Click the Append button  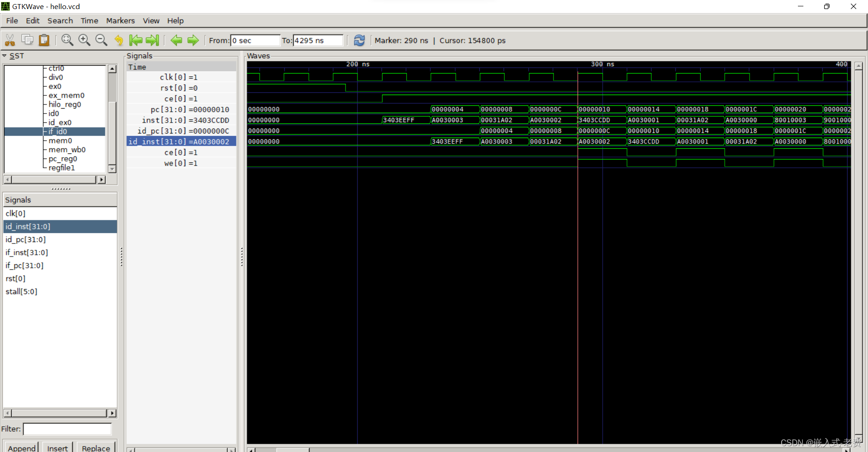pos(21,447)
